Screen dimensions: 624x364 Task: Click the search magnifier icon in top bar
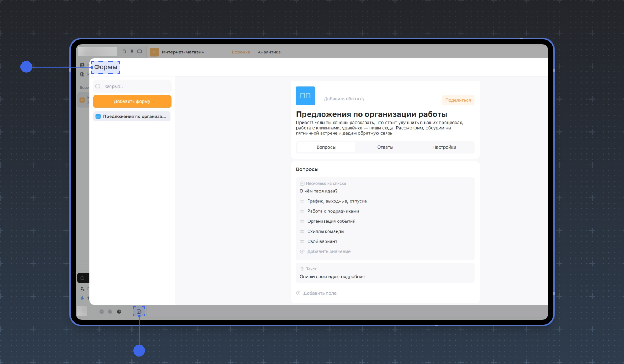click(x=124, y=52)
